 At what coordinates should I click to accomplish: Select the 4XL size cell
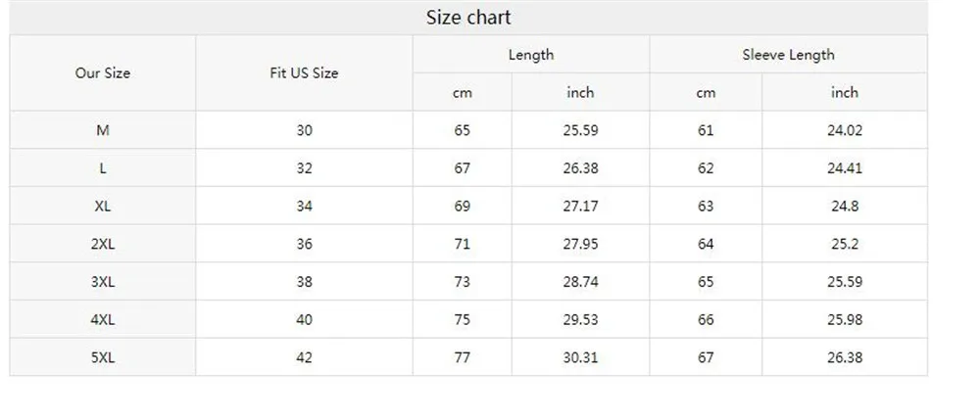[103, 319]
